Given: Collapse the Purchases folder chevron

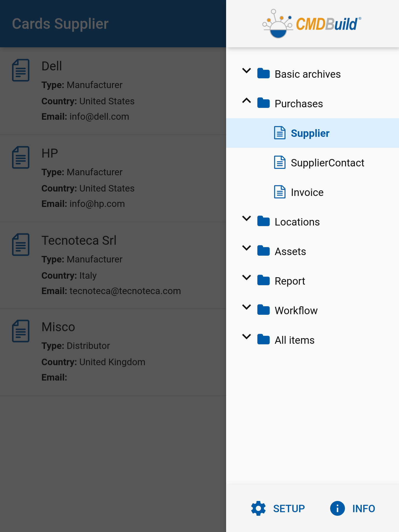Looking at the screenshot, I should click(x=246, y=101).
